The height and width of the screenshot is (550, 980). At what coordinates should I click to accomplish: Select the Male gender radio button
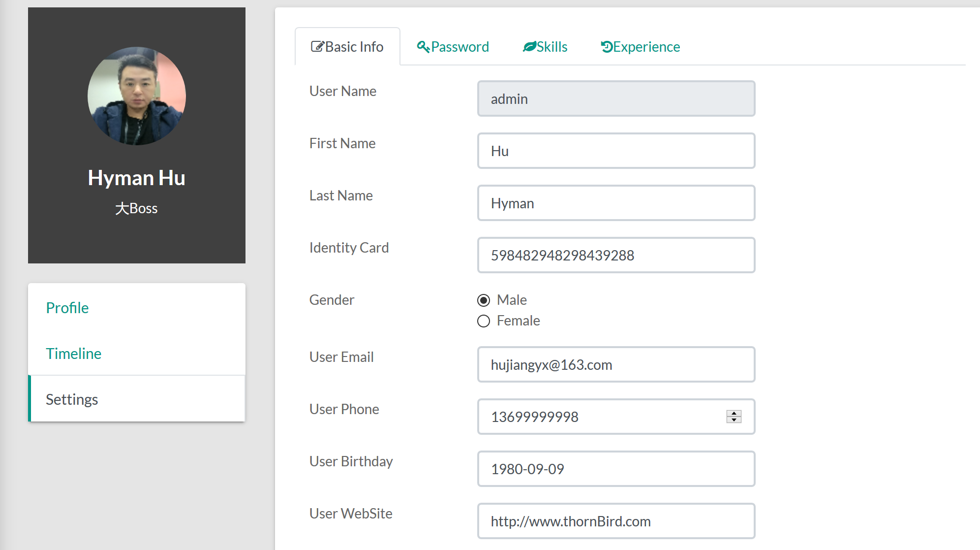pyautogui.click(x=484, y=300)
